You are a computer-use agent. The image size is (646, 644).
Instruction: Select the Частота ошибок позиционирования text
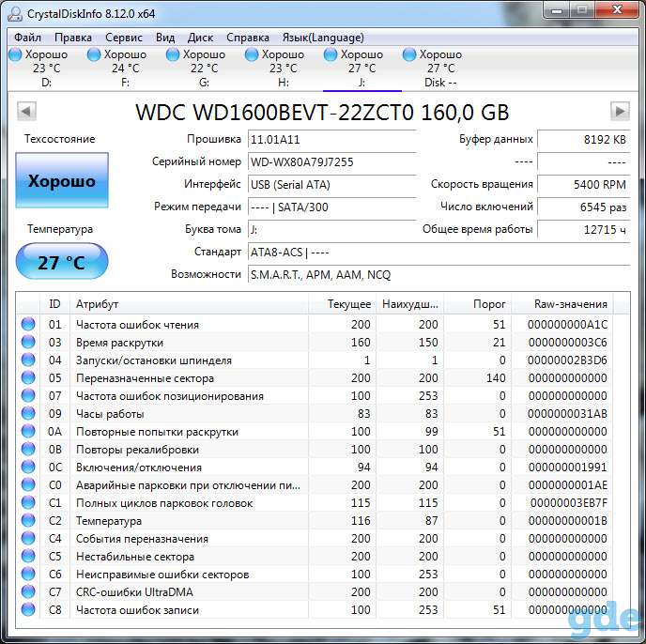(x=170, y=396)
